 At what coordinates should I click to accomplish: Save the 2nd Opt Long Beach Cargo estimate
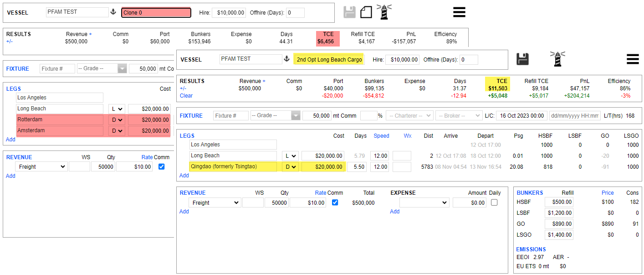pyautogui.click(x=522, y=59)
